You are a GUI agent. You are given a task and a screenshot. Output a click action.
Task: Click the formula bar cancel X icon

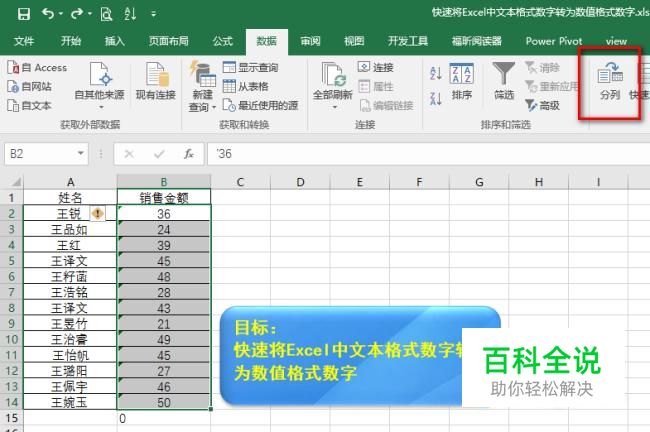pyautogui.click(x=129, y=154)
